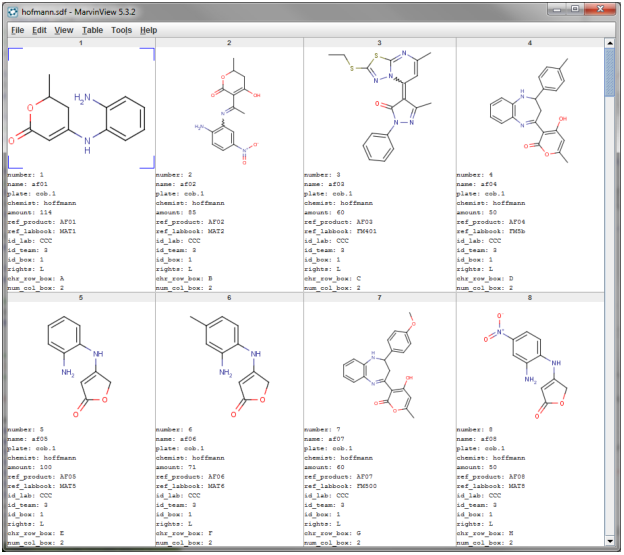
Task: Open the File menu
Action: [18, 30]
